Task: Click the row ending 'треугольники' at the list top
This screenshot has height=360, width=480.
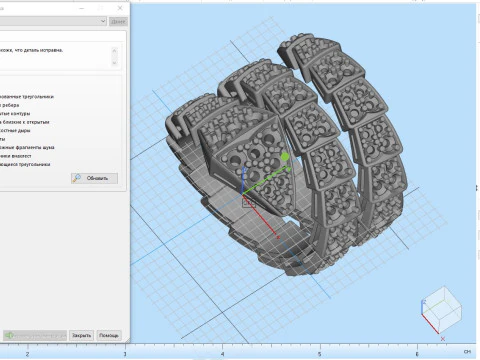Action: tap(27, 97)
